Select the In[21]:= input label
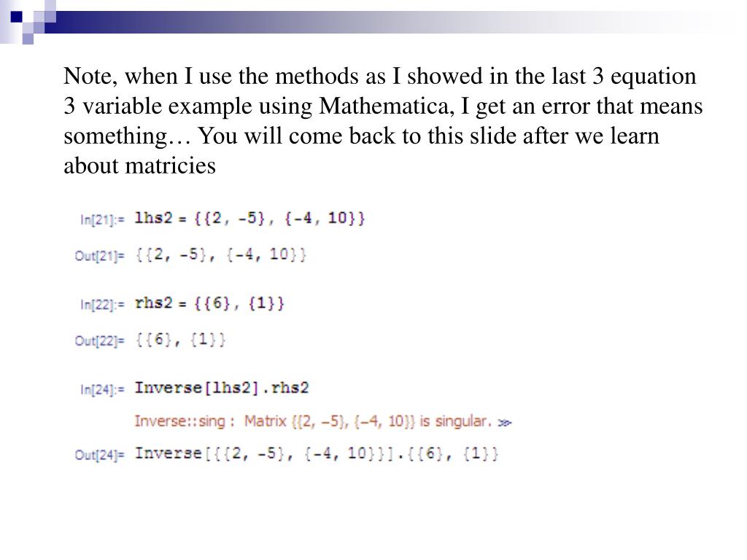 pyautogui.click(x=102, y=219)
